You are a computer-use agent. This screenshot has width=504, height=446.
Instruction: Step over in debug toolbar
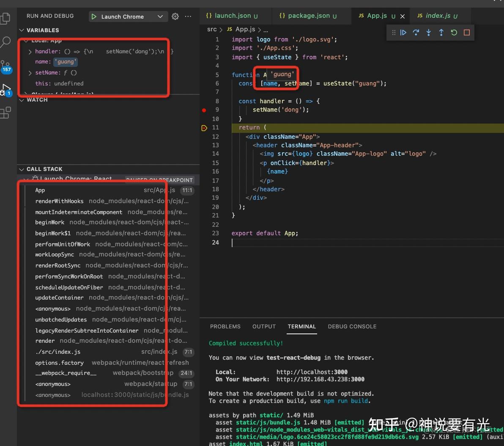(416, 33)
